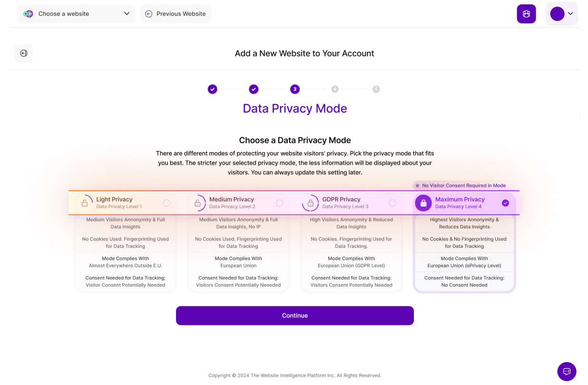Image resolution: width=588 pixels, height=385 pixels.
Task: Click step 4 in the progress stepper
Action: point(335,89)
